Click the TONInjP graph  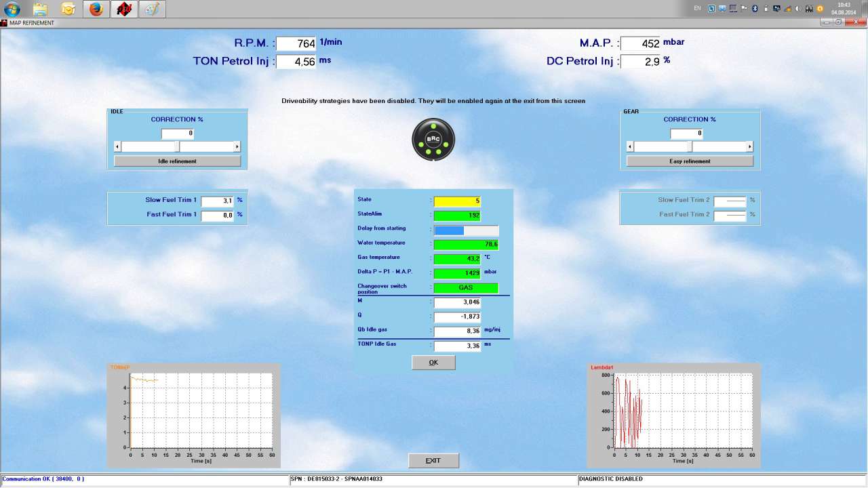coord(193,415)
